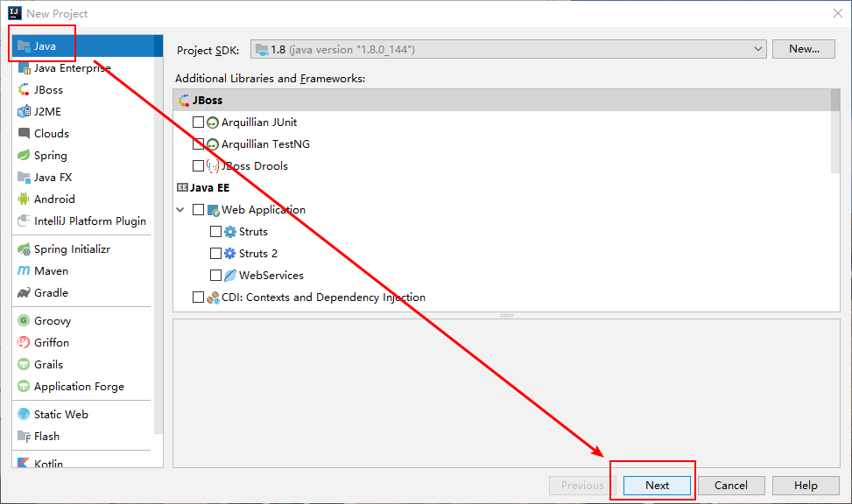852x504 pixels.
Task: Click the Struts 2 gear icon
Action: 230,254
